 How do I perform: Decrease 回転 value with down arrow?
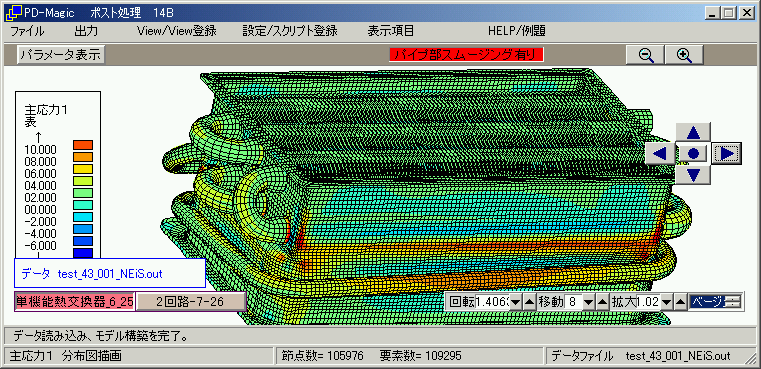tap(516, 302)
